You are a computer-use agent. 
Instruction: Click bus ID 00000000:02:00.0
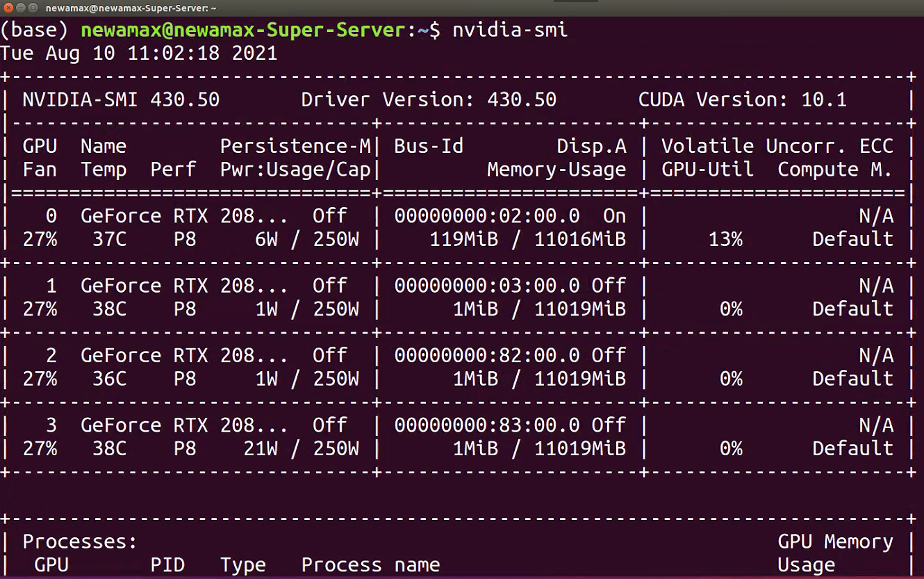pos(487,216)
